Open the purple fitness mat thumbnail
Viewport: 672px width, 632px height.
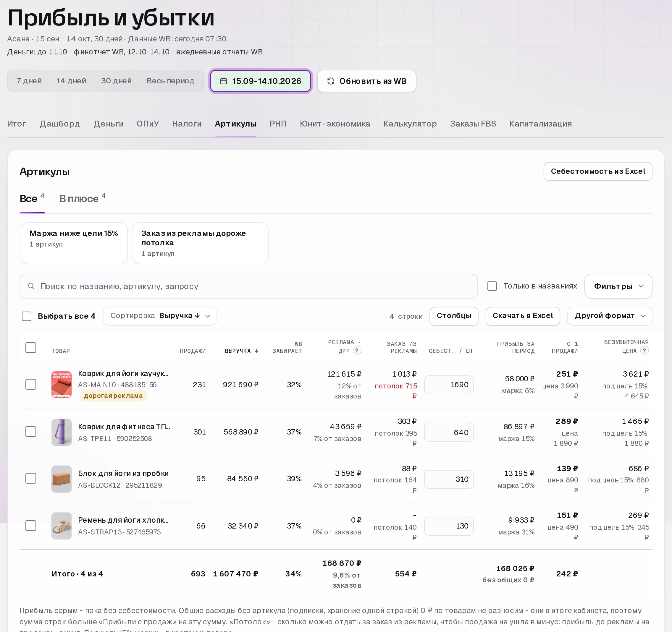(61, 432)
